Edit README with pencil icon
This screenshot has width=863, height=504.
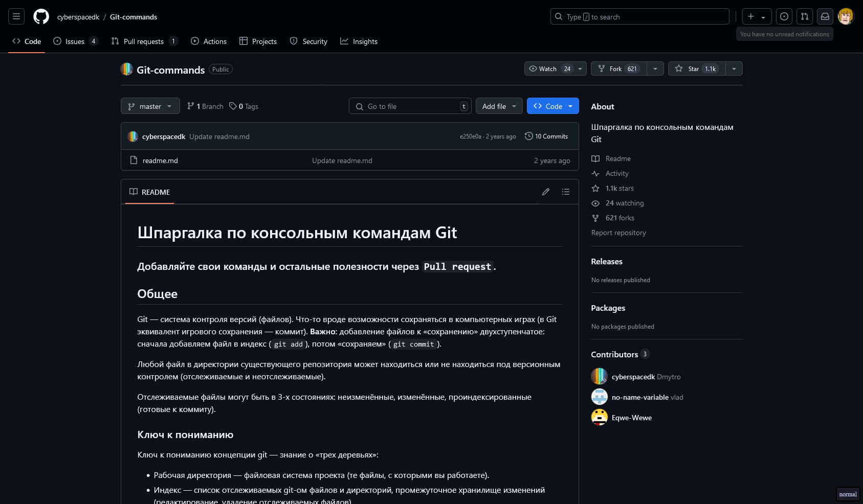pos(546,192)
